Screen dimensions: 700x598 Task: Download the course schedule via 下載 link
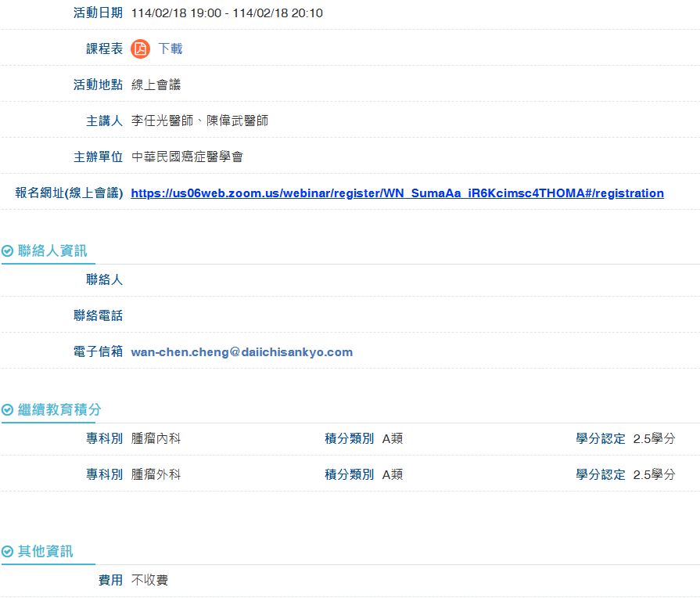click(x=170, y=49)
